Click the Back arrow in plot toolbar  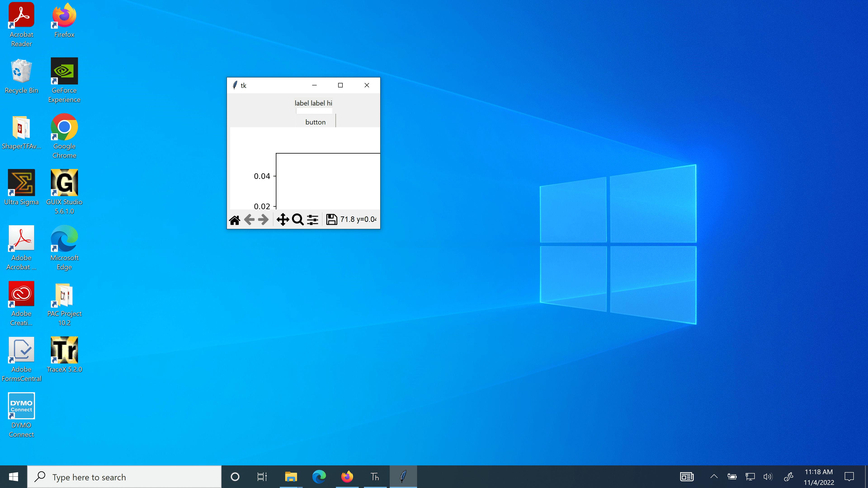[x=249, y=220]
